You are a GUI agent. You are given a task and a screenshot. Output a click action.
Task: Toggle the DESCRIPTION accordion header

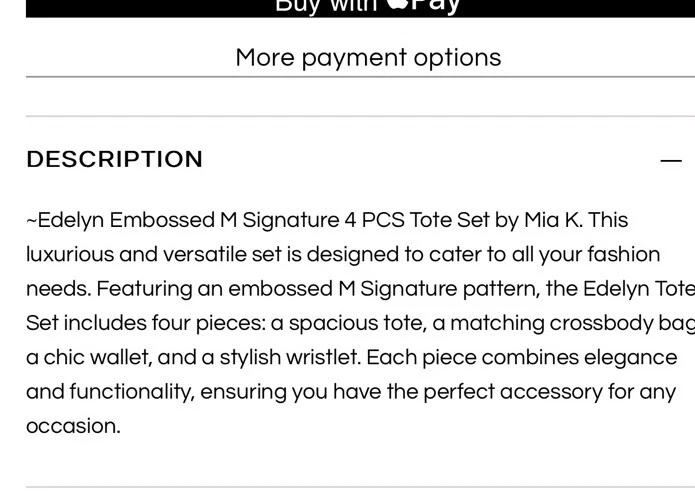coord(115,160)
